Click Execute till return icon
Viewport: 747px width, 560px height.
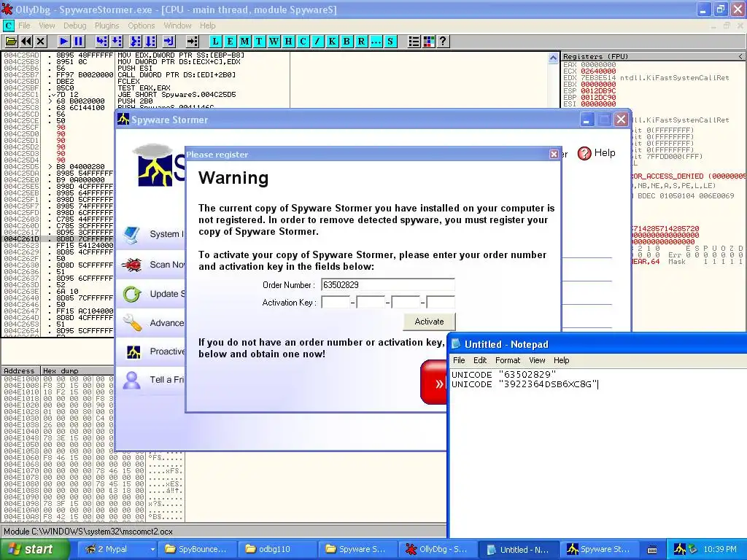169,42
